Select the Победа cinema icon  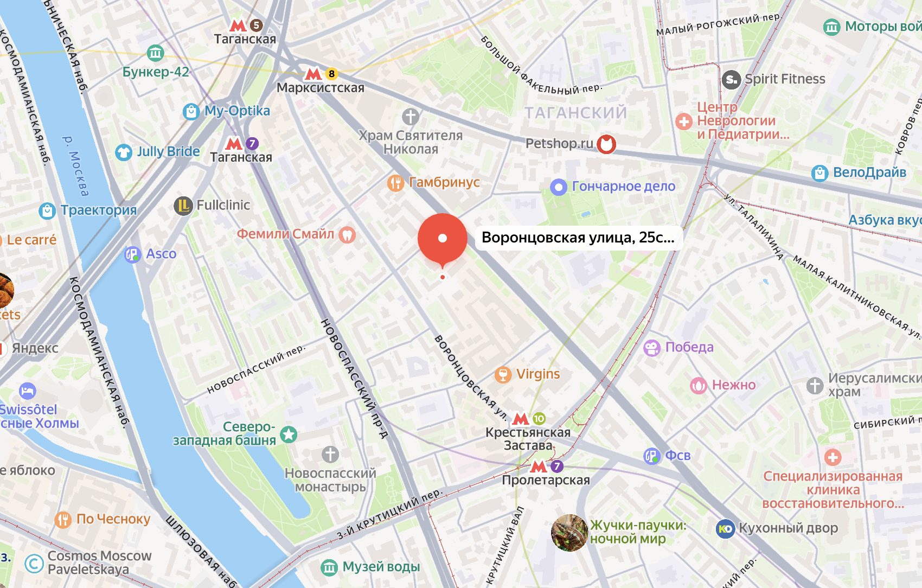click(x=652, y=348)
